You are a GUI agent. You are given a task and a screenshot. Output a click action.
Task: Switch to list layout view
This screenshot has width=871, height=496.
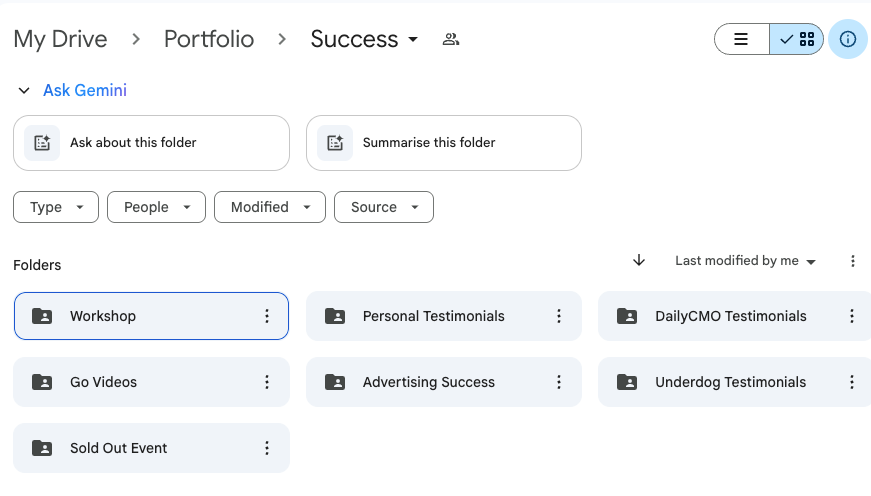[x=742, y=40]
